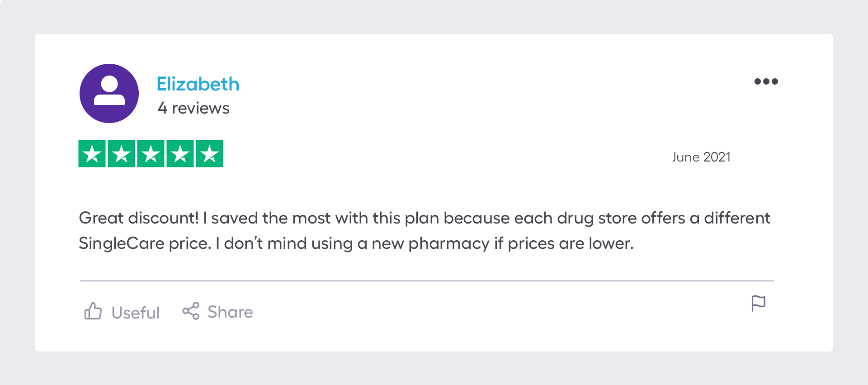Click the review text body

point(407,230)
